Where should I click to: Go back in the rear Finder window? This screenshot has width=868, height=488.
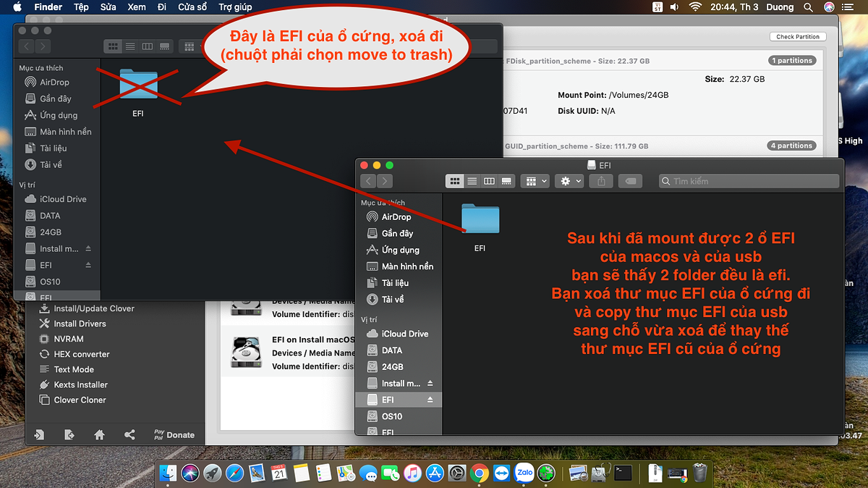[27, 46]
